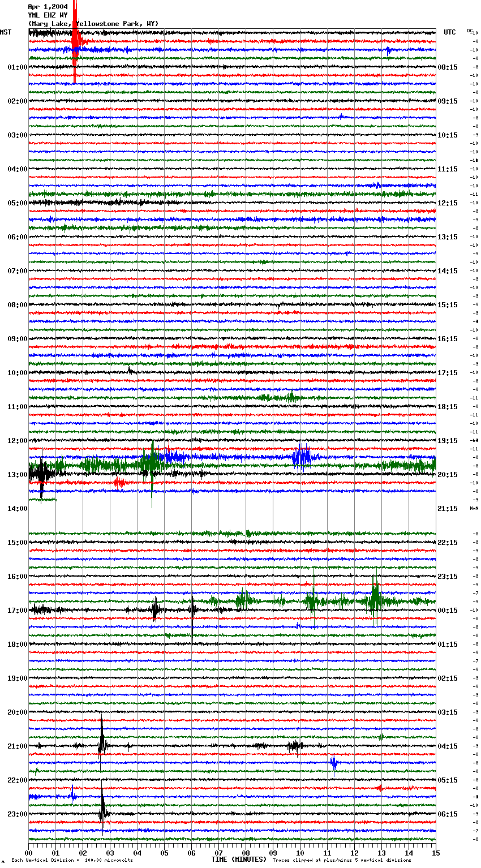This screenshot has height=868, width=481.
Task: Click the "02:15" UTC time label
Action: (448, 678)
